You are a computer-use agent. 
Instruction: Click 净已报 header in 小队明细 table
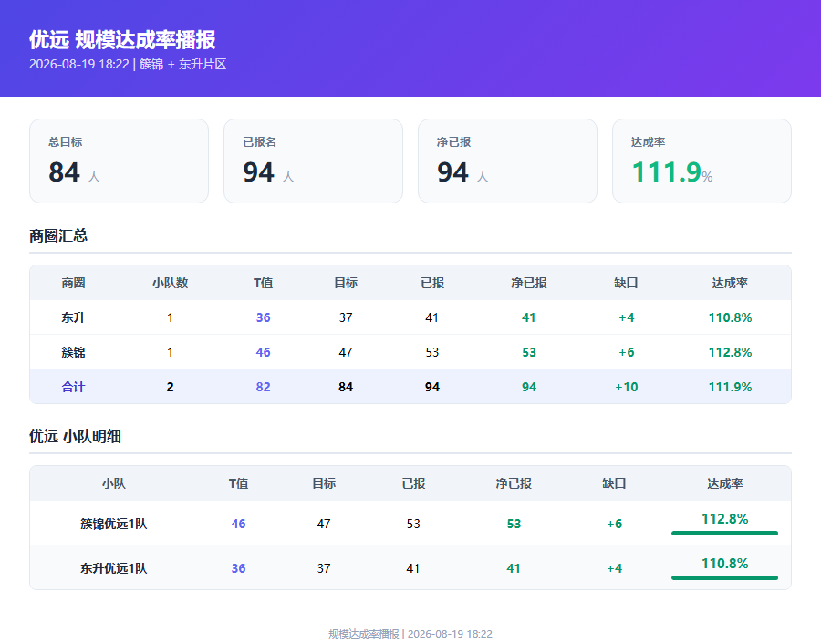(514, 483)
